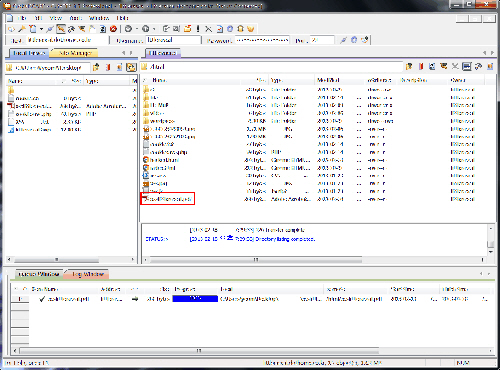
Task: Expand dropdown arrow next to reconnect icon
Action: click(137, 29)
